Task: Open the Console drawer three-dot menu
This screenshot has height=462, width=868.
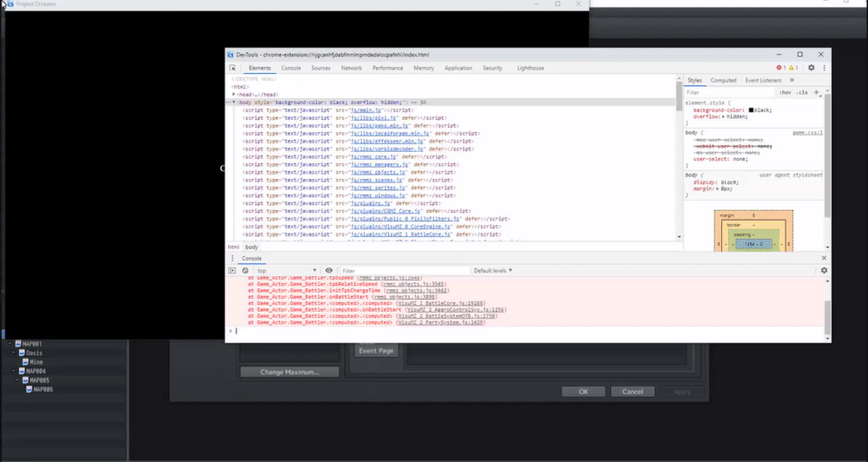Action: [232, 258]
